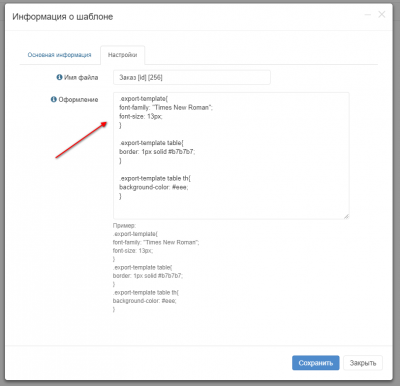Click the Закрыть button
400x386 pixels.
point(363,363)
